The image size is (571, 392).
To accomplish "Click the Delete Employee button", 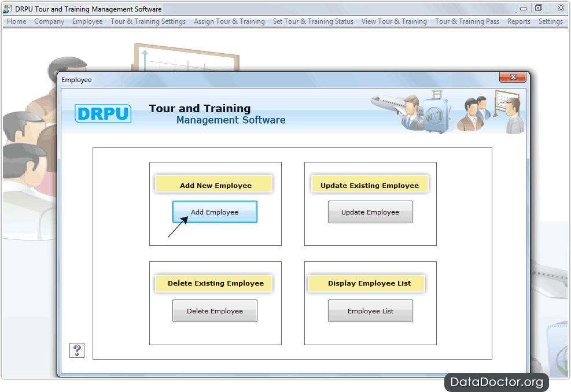I will point(215,311).
